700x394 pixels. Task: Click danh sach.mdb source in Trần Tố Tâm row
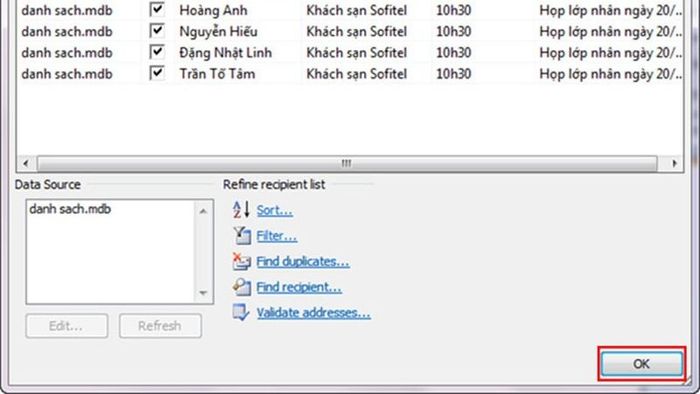(x=67, y=74)
